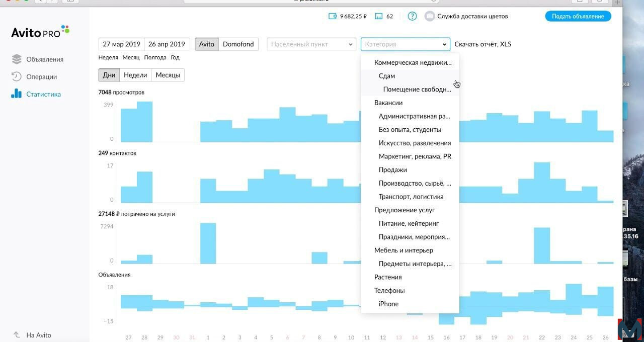This screenshot has height=342, width=644.
Task: Click the Объявления heading above the bottom chart
Action: coord(114,275)
